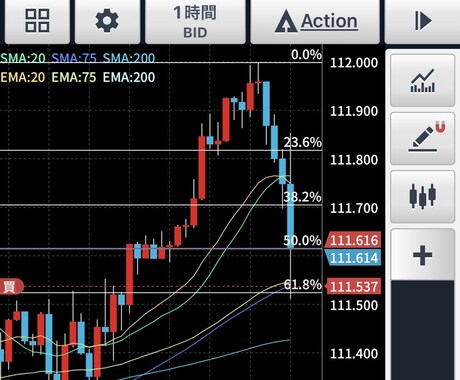This screenshot has width=460, height=380.
Task: Tap the 111.900 price axis value
Action: coord(354,111)
